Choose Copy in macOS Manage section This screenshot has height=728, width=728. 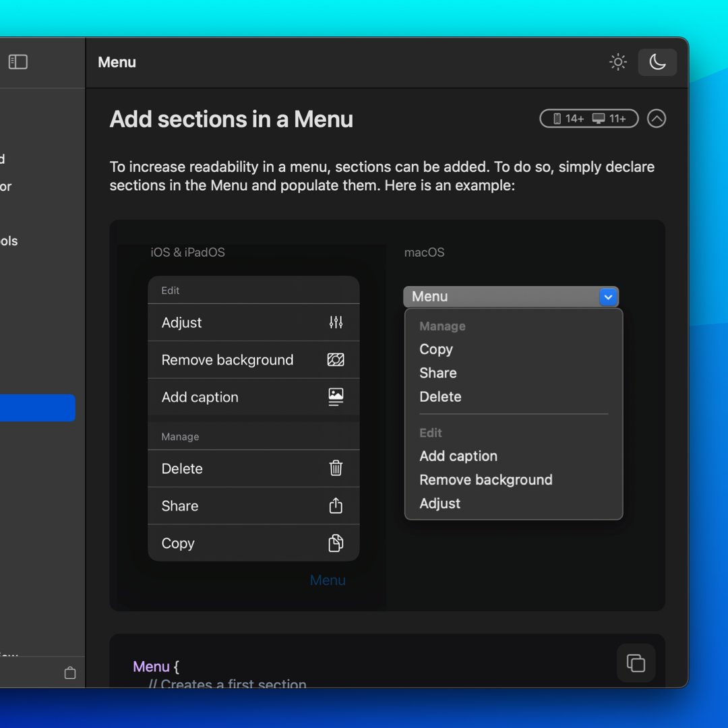click(x=436, y=349)
